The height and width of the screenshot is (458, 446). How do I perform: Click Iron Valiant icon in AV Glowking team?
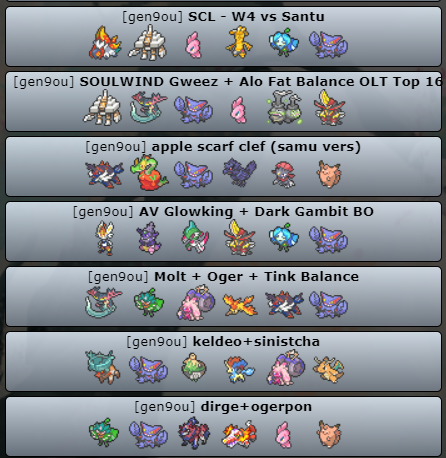tap(195, 237)
